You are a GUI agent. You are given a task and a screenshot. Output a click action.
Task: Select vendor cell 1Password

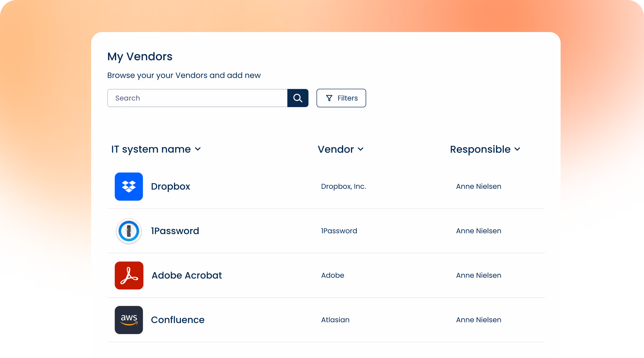339,231
